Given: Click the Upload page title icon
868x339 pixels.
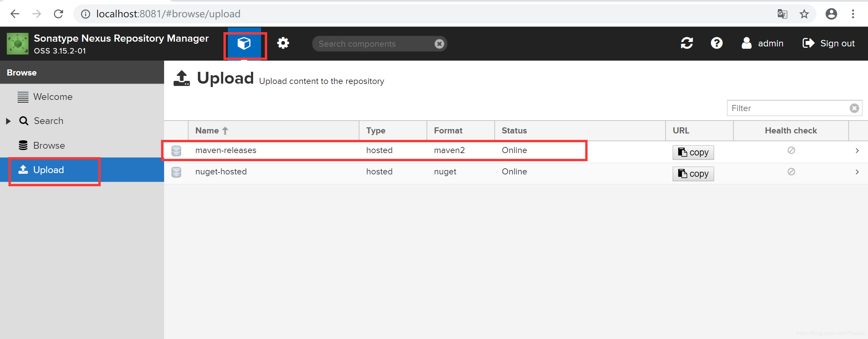Looking at the screenshot, I should pos(182,78).
